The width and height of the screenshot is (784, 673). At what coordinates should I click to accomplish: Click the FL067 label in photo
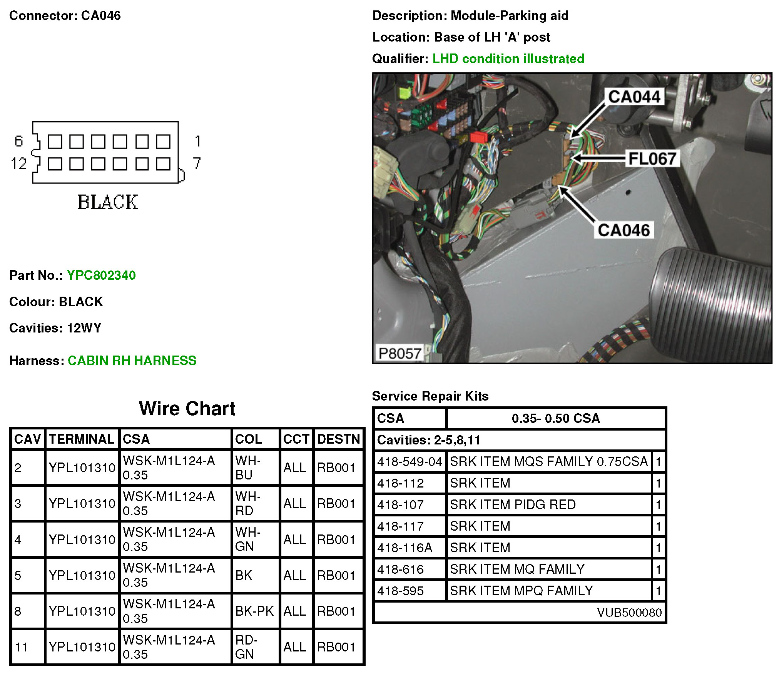[x=652, y=159]
